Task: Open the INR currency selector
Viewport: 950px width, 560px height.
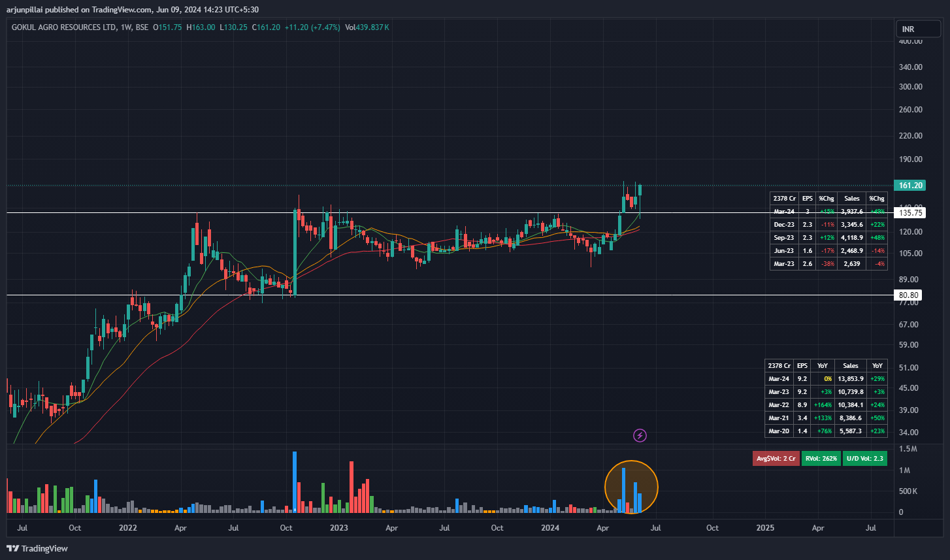Action: pos(917,29)
